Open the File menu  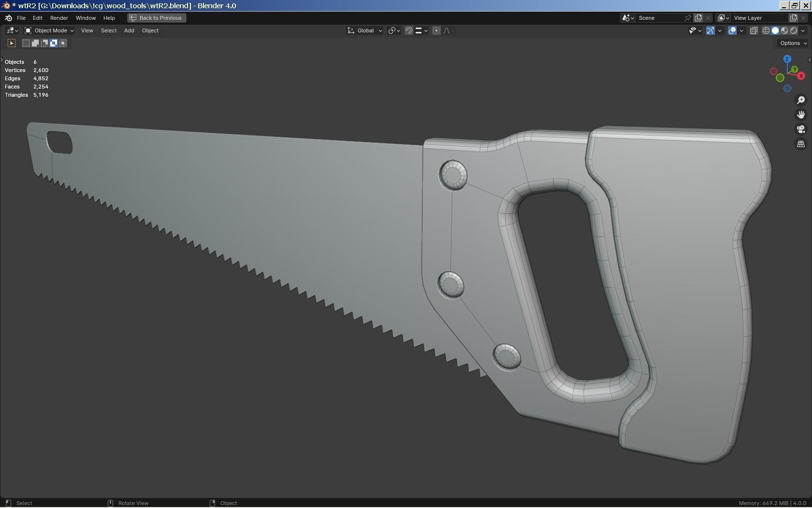pos(21,18)
